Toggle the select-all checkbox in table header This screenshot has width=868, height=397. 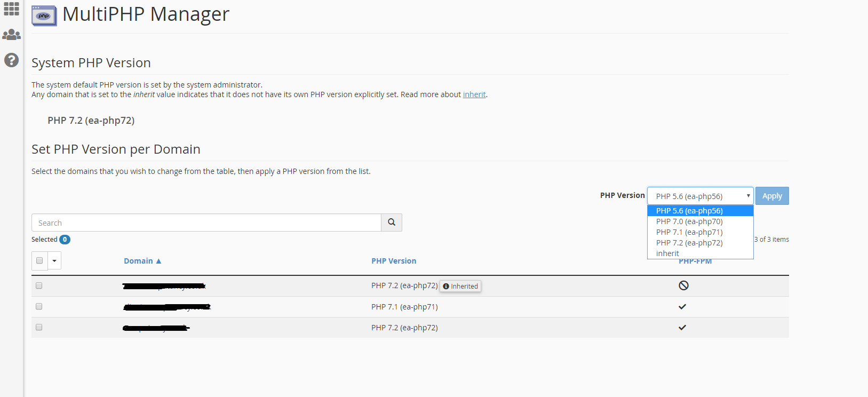[39, 260]
